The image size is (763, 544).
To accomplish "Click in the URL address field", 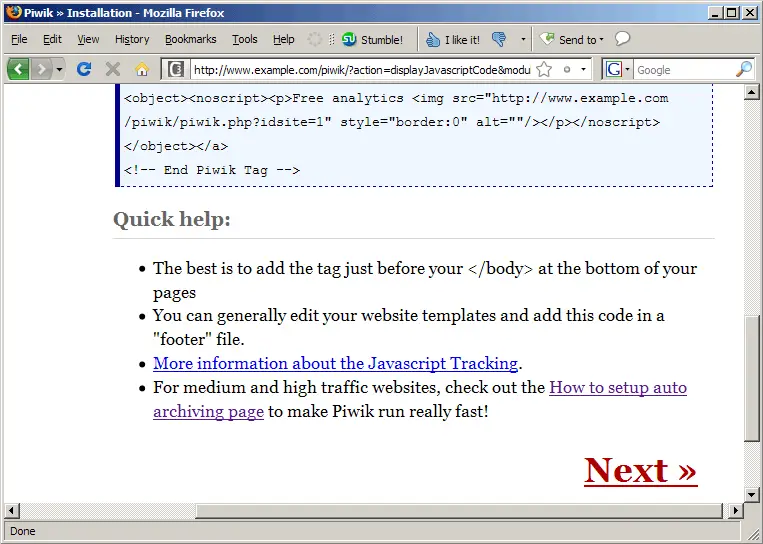I will 360,70.
